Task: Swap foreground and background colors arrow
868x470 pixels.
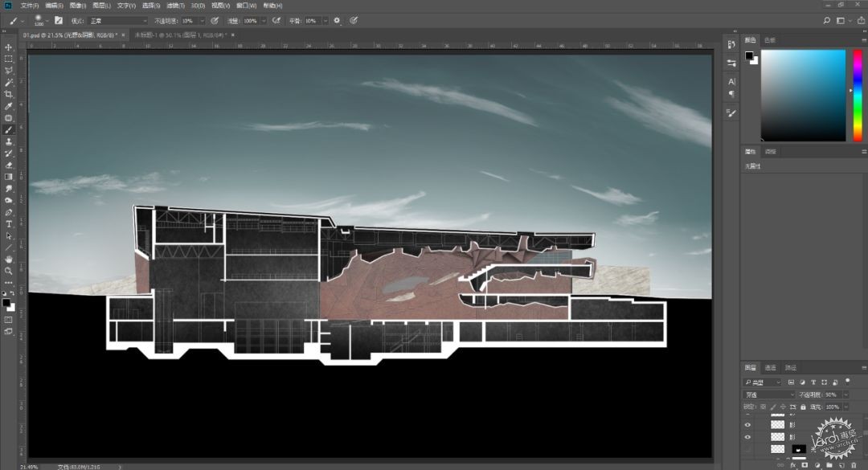Action: [x=12, y=293]
